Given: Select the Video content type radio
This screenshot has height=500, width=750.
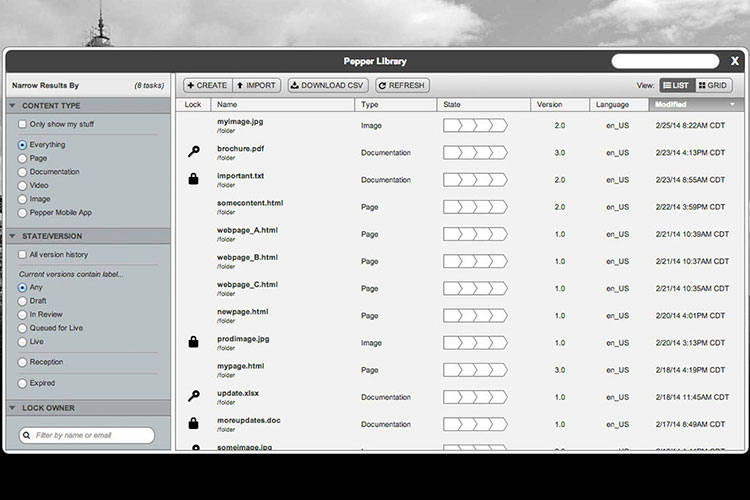Looking at the screenshot, I should 22,186.
